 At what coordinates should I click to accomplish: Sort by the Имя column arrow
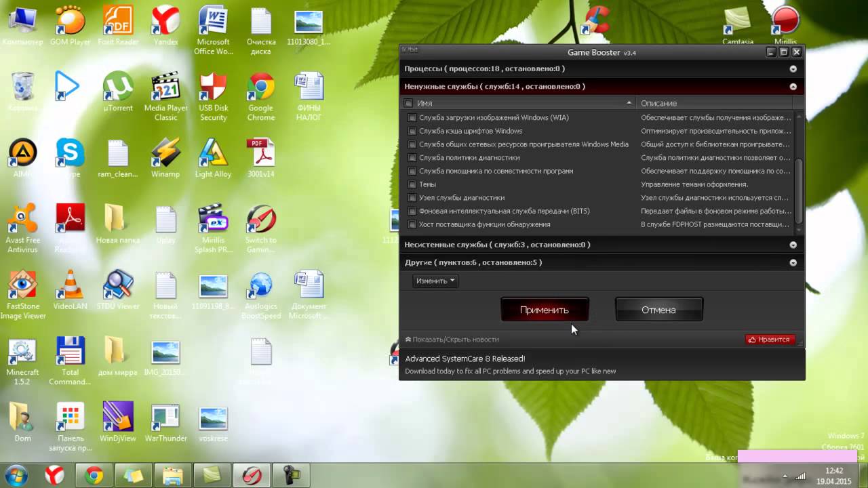(x=629, y=103)
